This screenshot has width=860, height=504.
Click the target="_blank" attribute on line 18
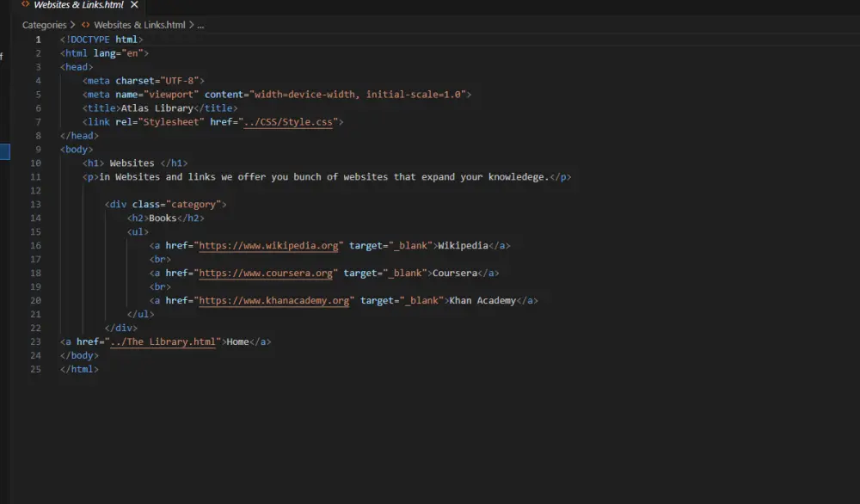(385, 273)
